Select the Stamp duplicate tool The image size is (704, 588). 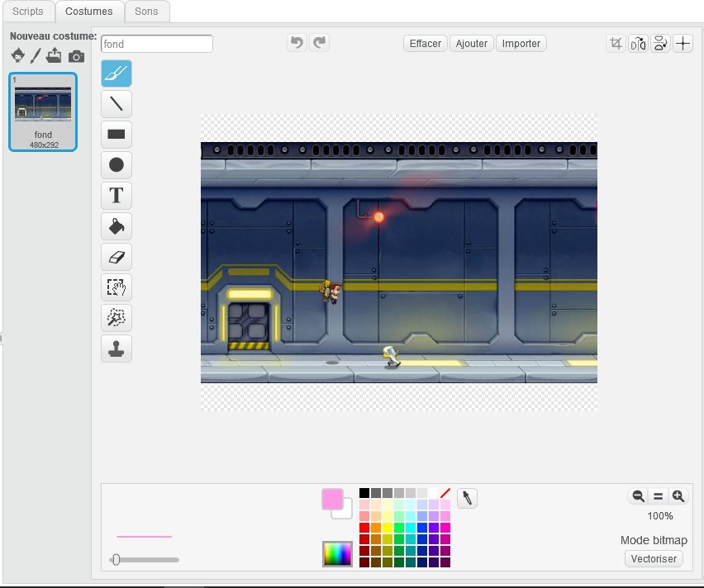click(117, 348)
